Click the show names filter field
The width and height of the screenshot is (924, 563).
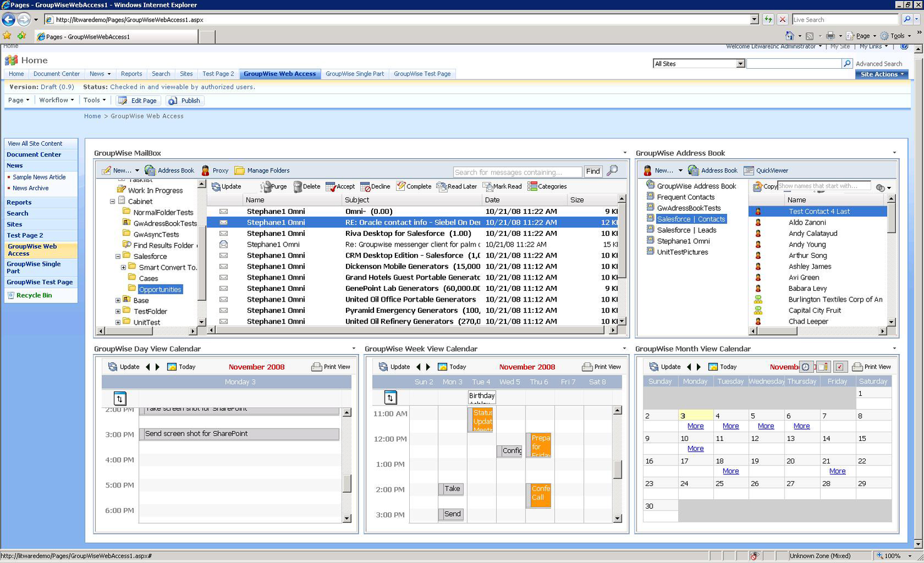(824, 186)
